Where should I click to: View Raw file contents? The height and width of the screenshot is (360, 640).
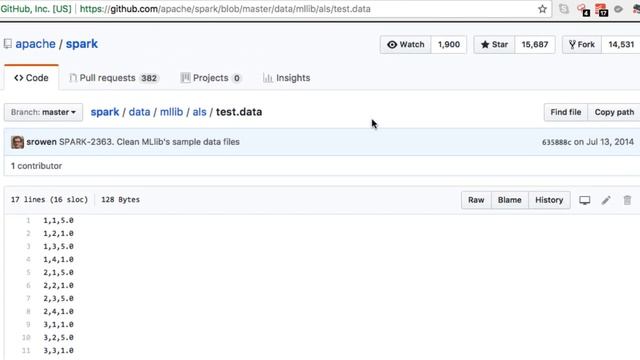[476, 200]
